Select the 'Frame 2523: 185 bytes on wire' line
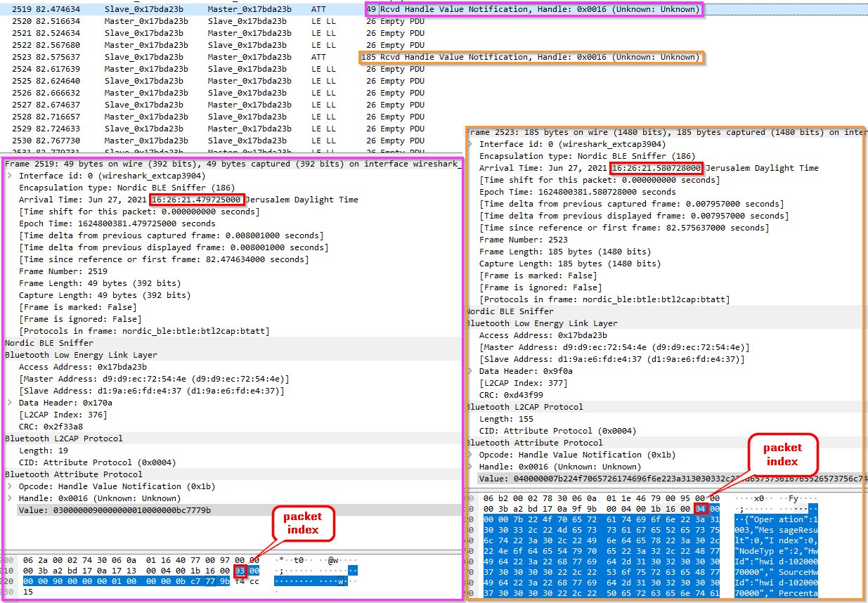Screen dimensions: 868x603 click(x=666, y=132)
